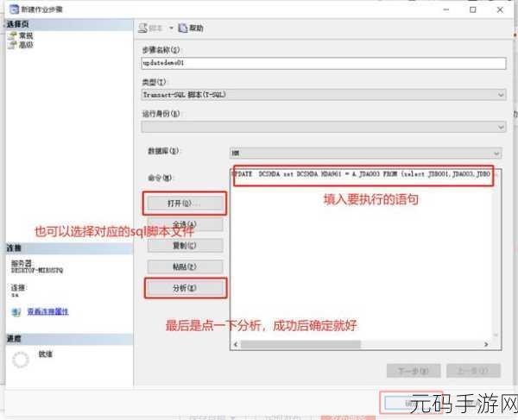The height and width of the screenshot is (420, 518).
Task: Click the 全选 button
Action: (185, 224)
